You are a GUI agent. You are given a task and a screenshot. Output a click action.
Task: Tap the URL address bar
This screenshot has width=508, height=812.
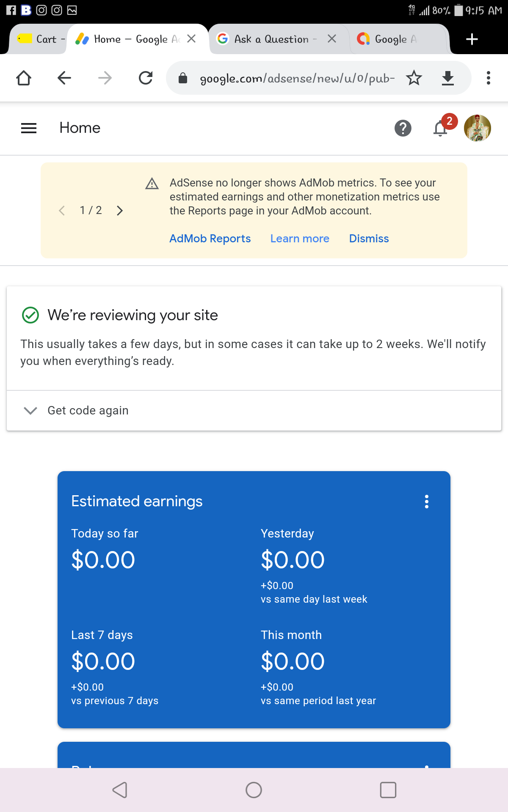coord(296,78)
